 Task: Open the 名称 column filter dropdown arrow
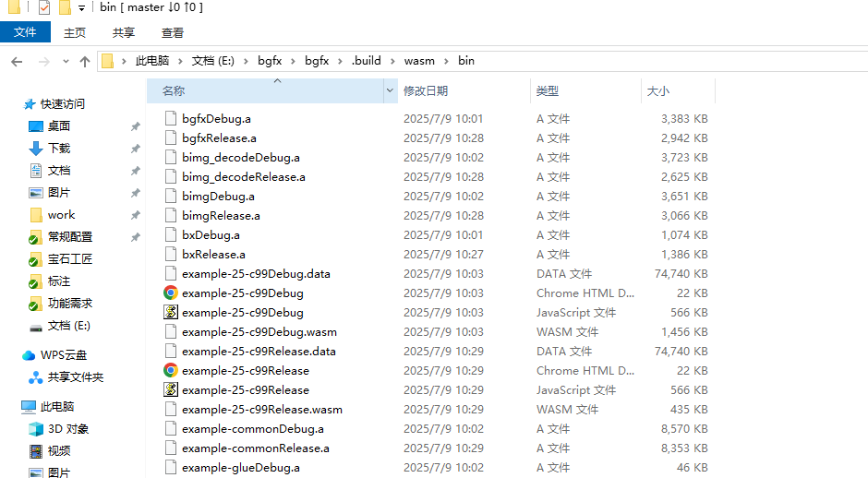pos(390,91)
